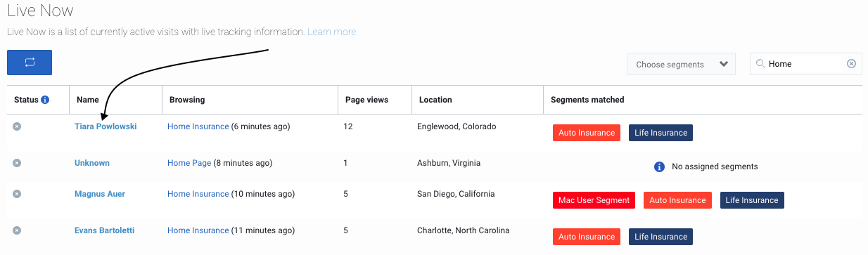Sort by the Page views column header
The height and width of the screenshot is (255, 868).
pos(366,100)
